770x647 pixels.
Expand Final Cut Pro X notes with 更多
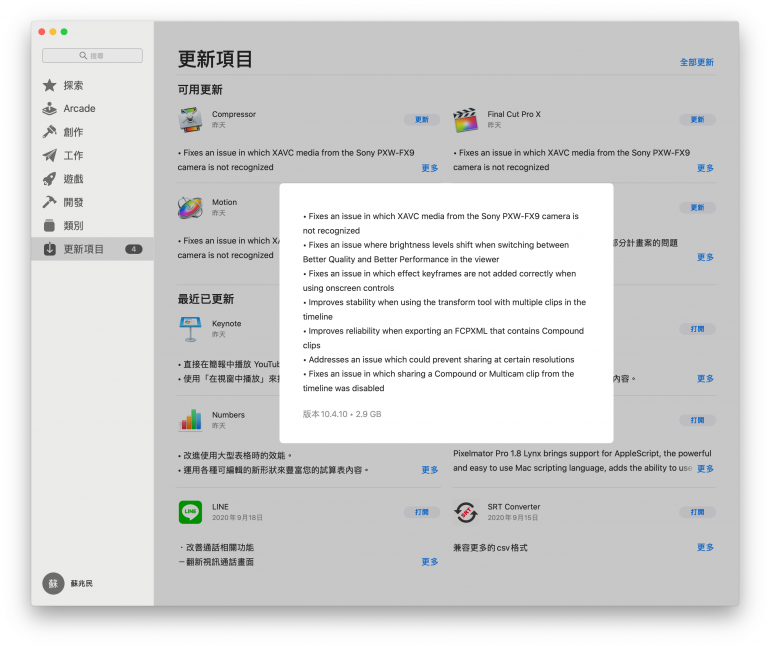point(705,168)
